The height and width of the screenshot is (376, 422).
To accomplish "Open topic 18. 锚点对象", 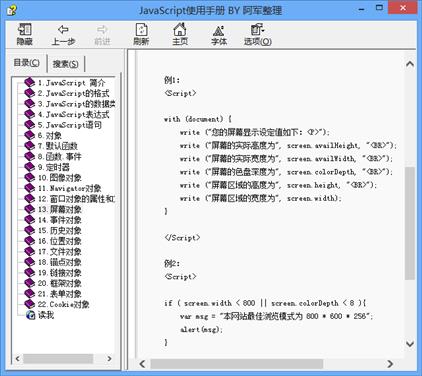I will click(x=60, y=262).
